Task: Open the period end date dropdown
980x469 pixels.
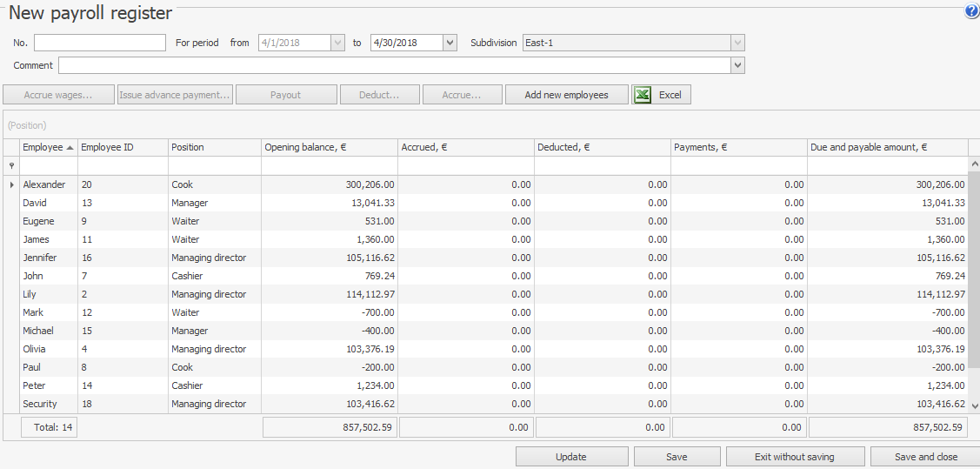Action: 450,43
